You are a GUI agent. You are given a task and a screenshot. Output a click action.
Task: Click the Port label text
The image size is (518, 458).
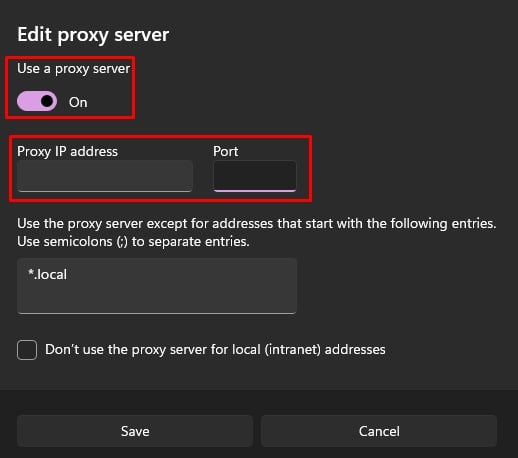pos(226,151)
